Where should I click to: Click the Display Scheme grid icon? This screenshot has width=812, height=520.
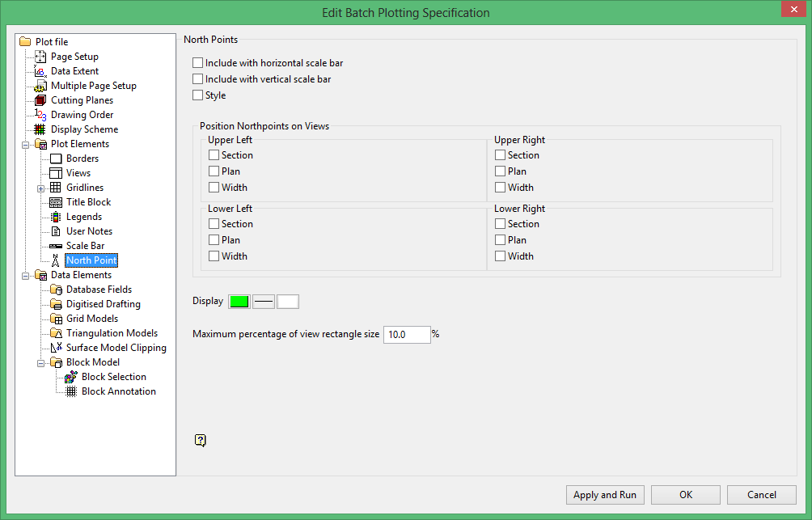40,129
